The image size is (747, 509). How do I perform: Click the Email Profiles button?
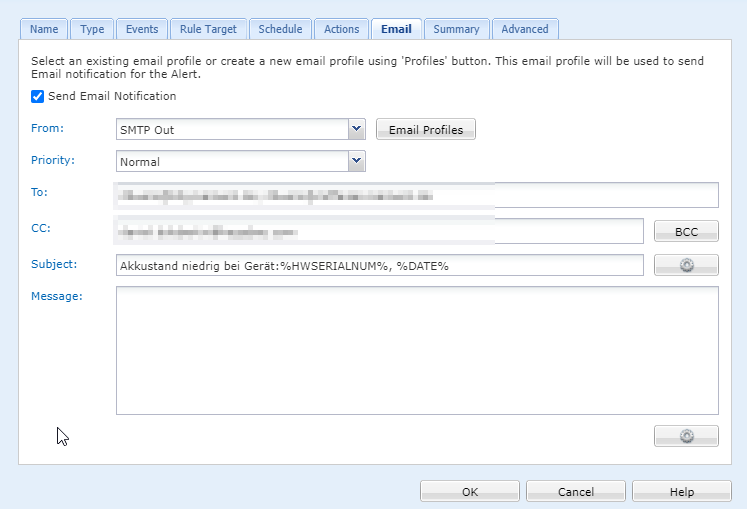pos(426,130)
